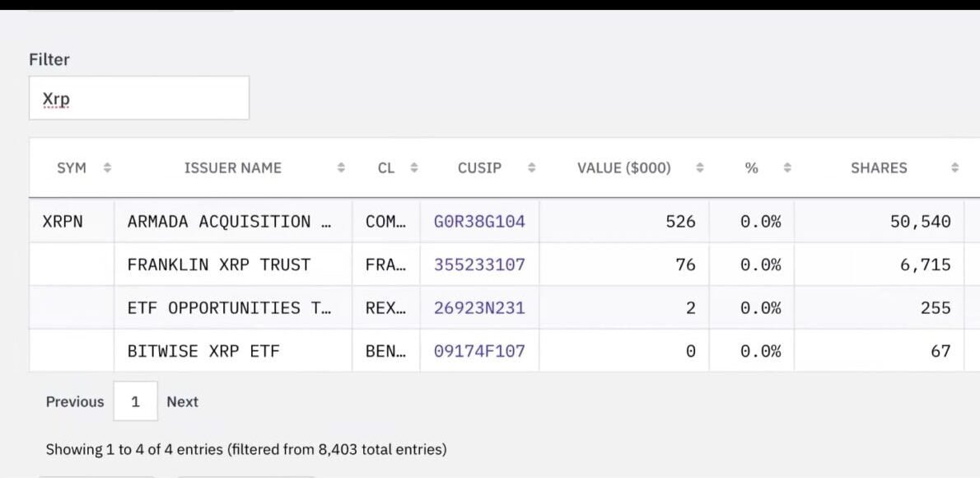Sort by VALUE ($000) column arrows
The image size is (980, 478).
point(699,167)
